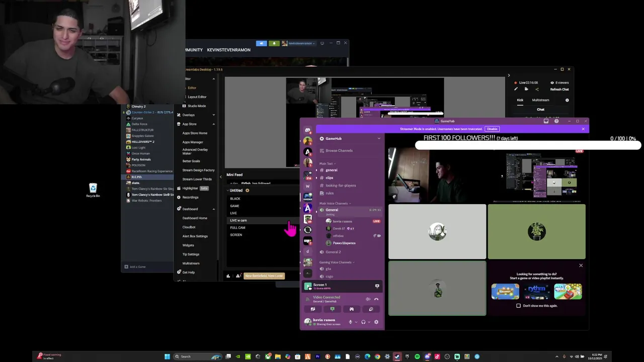Open Highlighter beta in Streamlabs sidebar

193,189
